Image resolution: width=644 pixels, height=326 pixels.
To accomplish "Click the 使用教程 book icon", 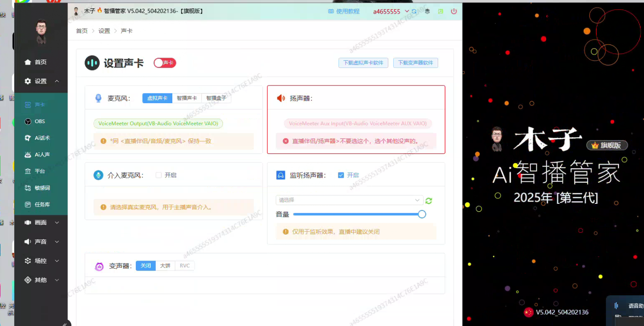I will [331, 11].
